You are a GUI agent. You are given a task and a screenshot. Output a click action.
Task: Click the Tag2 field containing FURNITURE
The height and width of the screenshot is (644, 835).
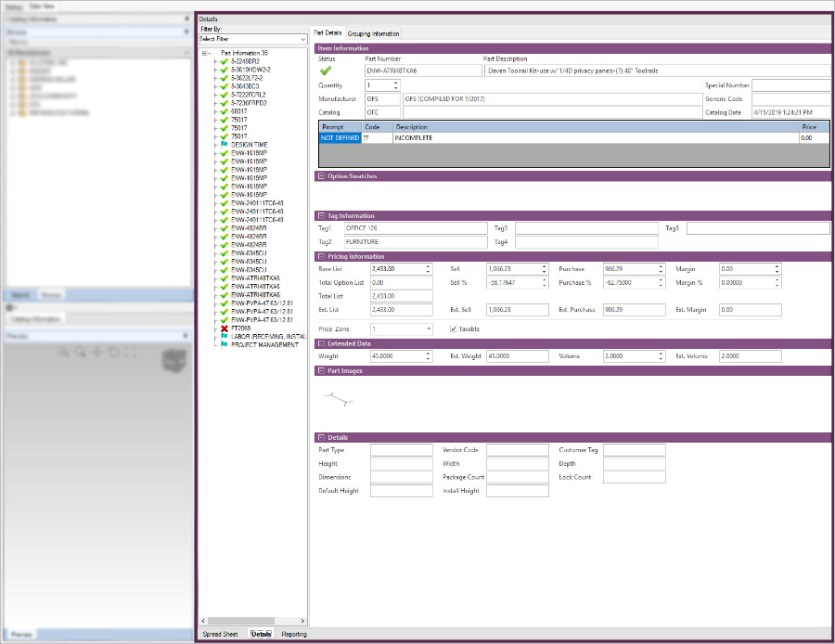416,242
